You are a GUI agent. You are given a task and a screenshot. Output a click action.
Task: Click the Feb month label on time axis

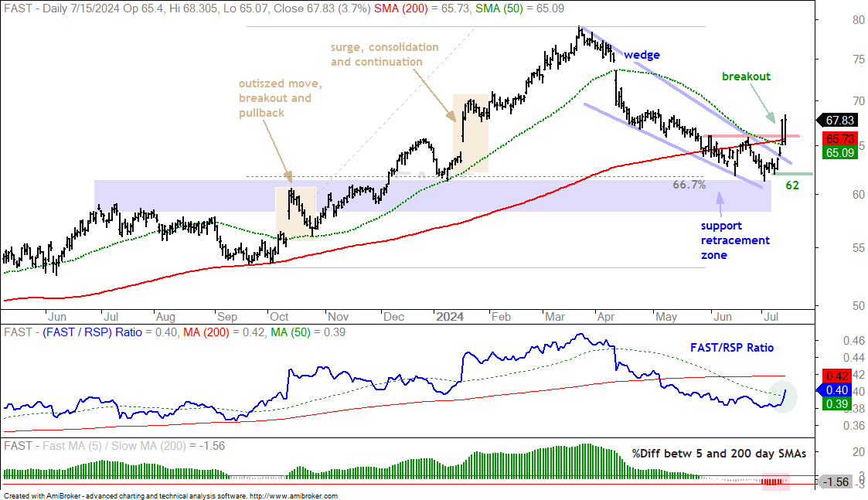(501, 317)
